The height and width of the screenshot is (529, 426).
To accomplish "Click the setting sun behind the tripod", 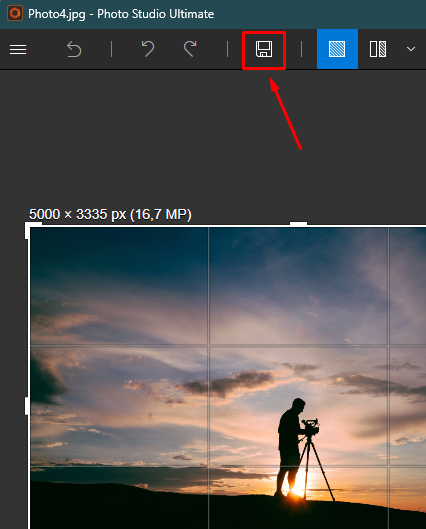I will pyautogui.click(x=297, y=488).
